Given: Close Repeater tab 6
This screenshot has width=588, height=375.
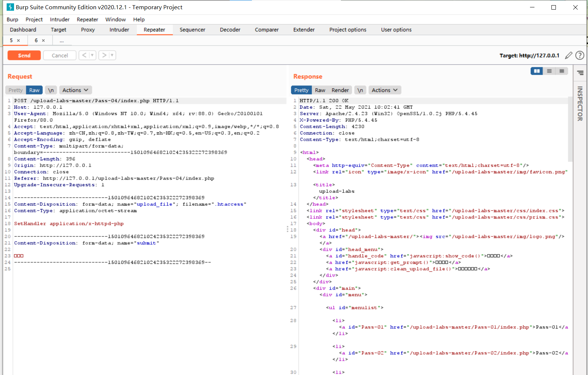Looking at the screenshot, I should pyautogui.click(x=43, y=40).
